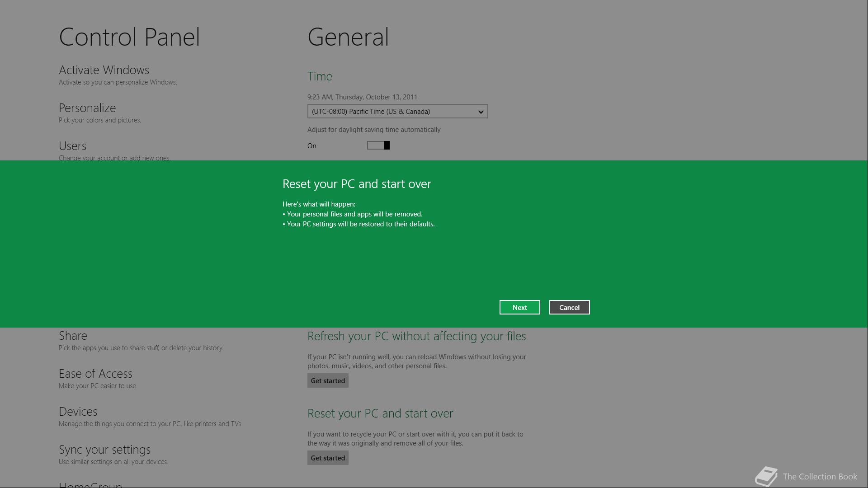Click 'Refresh your PC without affecting your files' heading
The image size is (868, 488).
pos(416,336)
